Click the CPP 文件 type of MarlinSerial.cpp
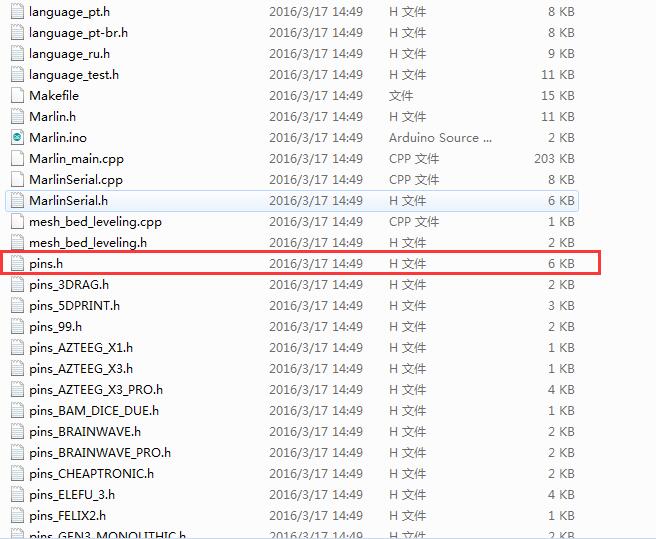The image size is (656, 539). pyautogui.click(x=414, y=180)
